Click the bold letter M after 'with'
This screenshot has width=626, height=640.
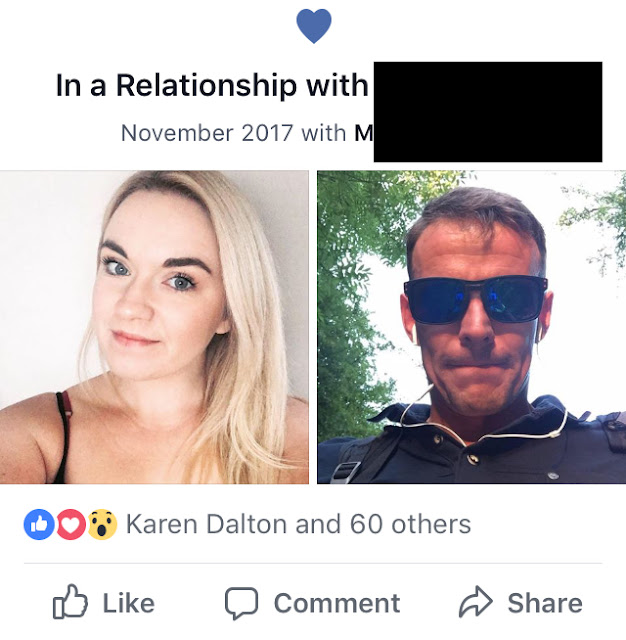click(364, 133)
